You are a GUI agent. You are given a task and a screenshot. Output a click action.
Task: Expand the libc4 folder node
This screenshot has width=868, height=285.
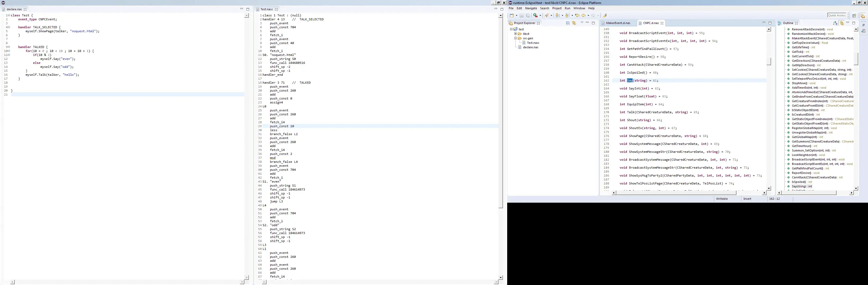[516, 34]
